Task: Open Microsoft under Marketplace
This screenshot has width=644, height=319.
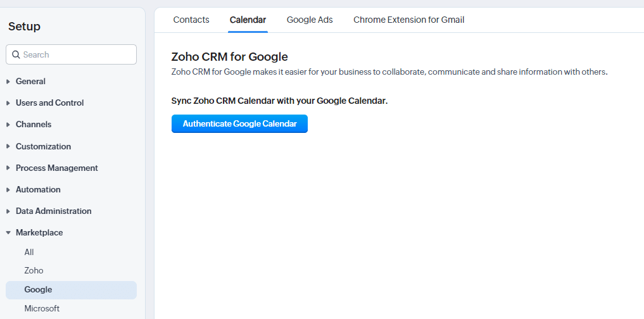Action: (x=42, y=308)
